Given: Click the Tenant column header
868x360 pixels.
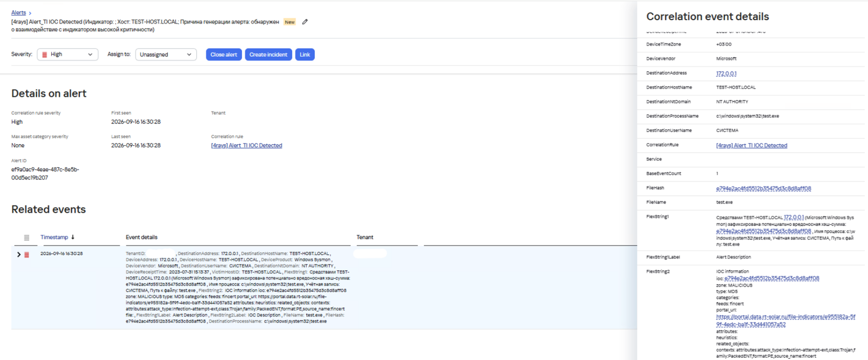Looking at the screenshot, I should pyautogui.click(x=365, y=237).
